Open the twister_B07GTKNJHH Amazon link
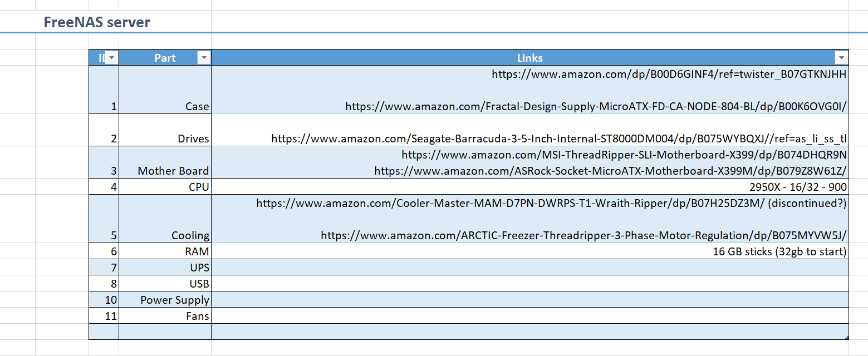This screenshot has height=356, width=868. point(669,74)
